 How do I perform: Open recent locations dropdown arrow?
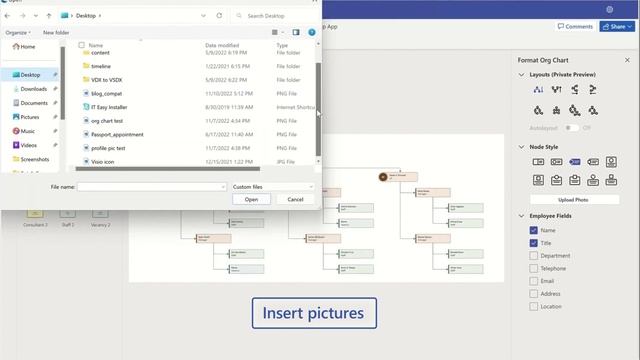(x=36, y=16)
